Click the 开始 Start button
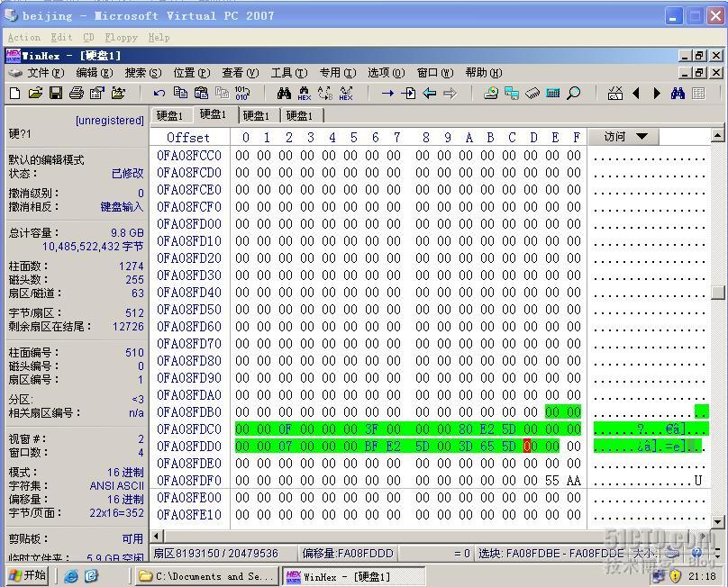Image resolution: width=728 pixels, height=587 pixels. 28,575
